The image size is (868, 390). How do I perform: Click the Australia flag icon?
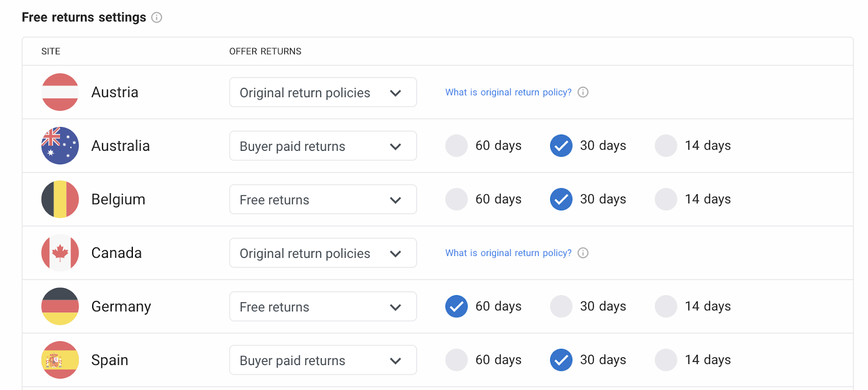(x=60, y=145)
